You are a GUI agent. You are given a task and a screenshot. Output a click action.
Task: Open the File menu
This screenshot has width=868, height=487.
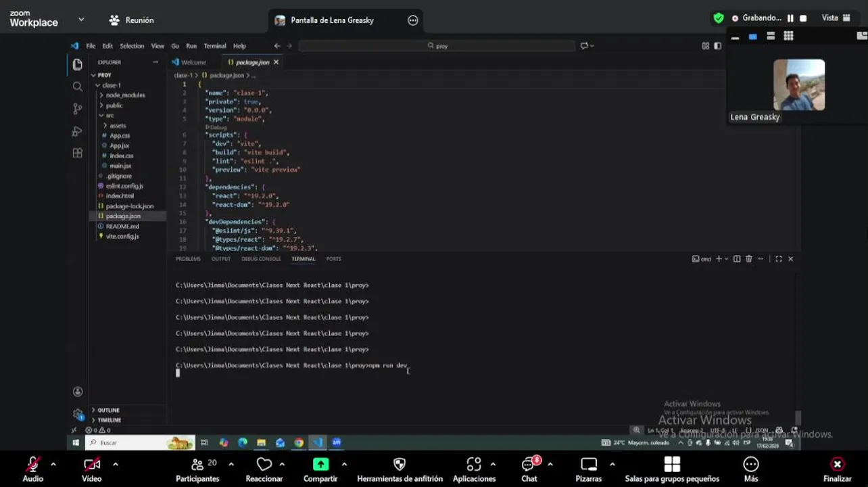[91, 46]
